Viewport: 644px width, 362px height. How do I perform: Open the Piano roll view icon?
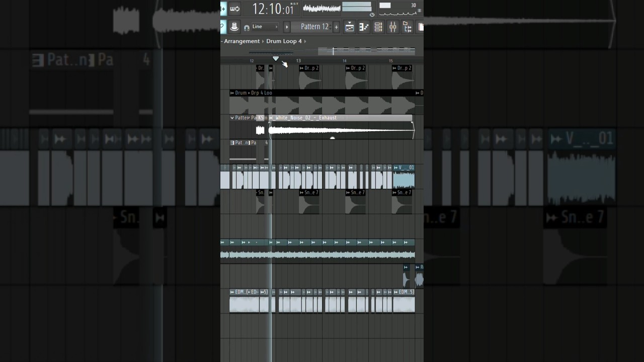pyautogui.click(x=364, y=27)
